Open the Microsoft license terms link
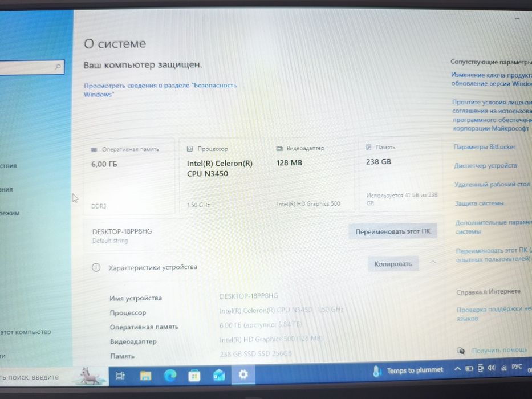The width and height of the screenshot is (532, 399). point(492,115)
